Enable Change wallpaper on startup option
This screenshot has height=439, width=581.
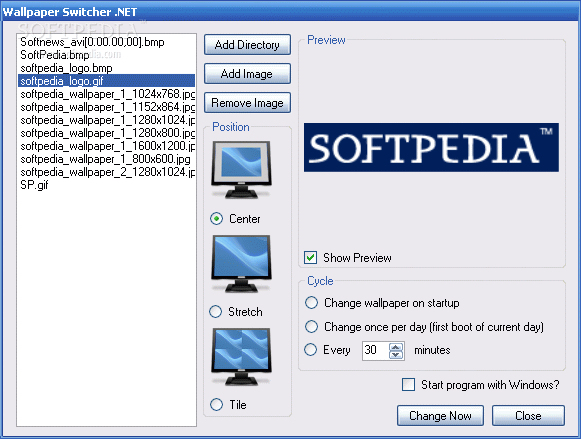311,303
